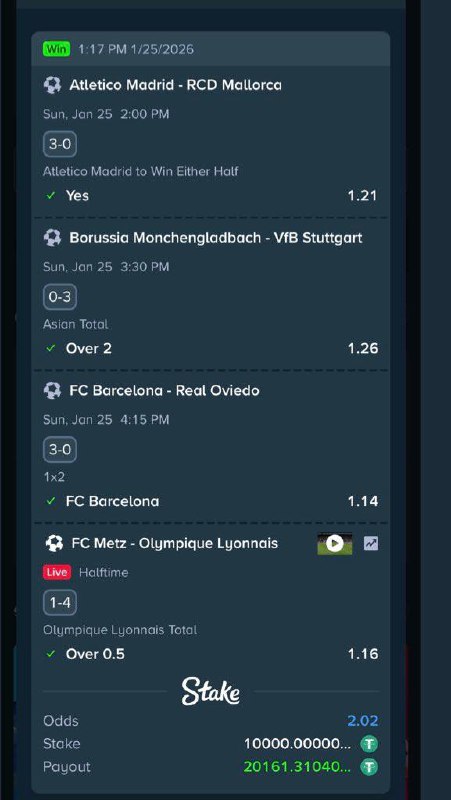Open FC Barcelona - Real Oviedo match
This screenshot has width=451, height=800.
[x=164, y=391]
